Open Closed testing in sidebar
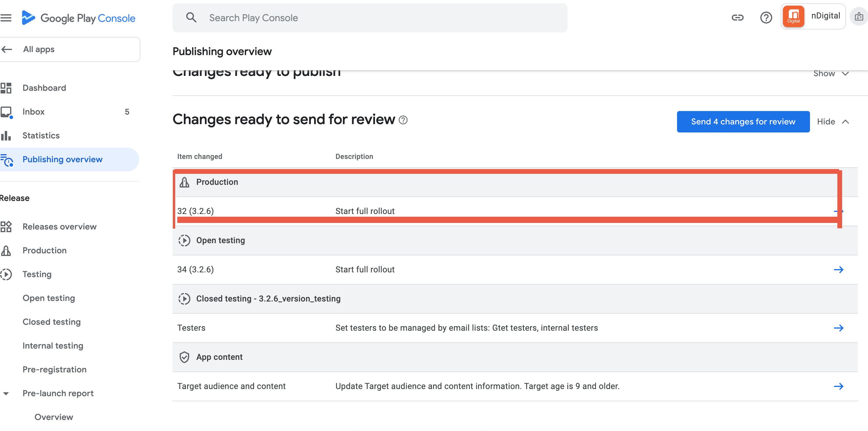 click(51, 322)
